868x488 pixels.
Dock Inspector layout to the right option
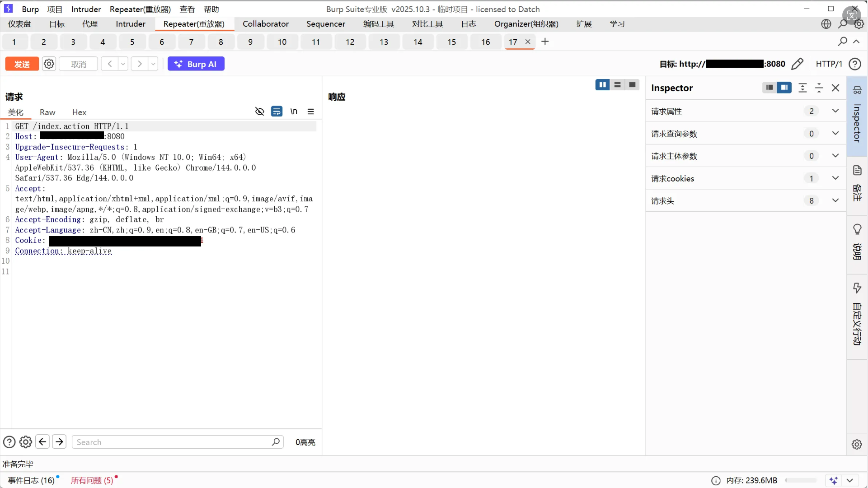coord(784,88)
